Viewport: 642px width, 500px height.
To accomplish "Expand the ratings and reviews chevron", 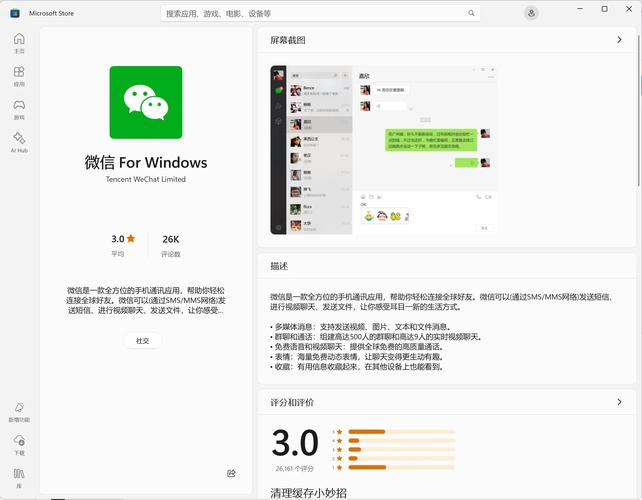I will tap(619, 402).
